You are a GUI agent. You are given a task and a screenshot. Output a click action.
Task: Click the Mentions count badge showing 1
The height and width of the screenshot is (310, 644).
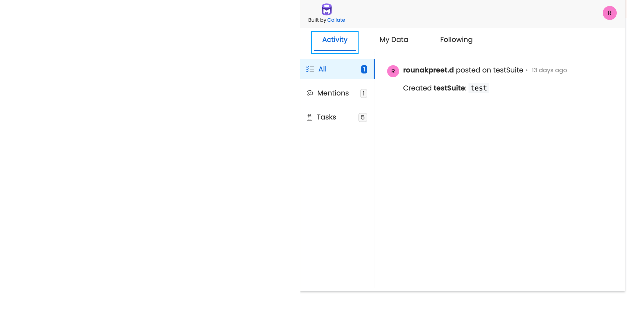coord(363,93)
